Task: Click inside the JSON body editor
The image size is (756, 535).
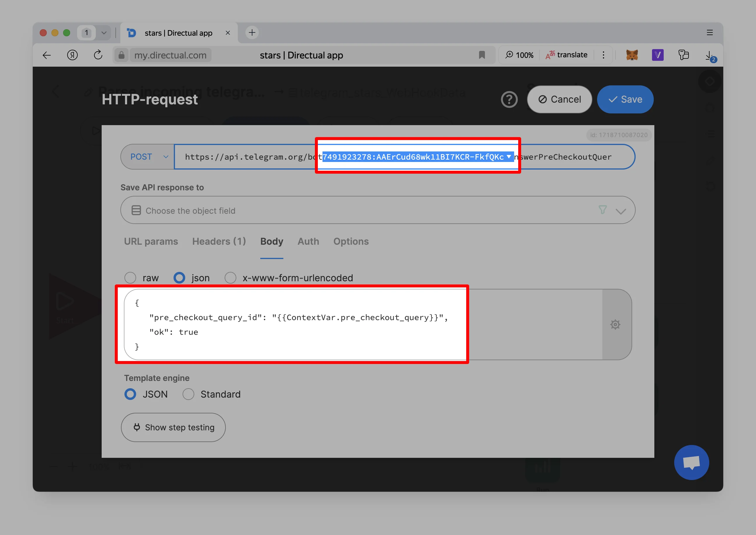Action: (x=296, y=332)
